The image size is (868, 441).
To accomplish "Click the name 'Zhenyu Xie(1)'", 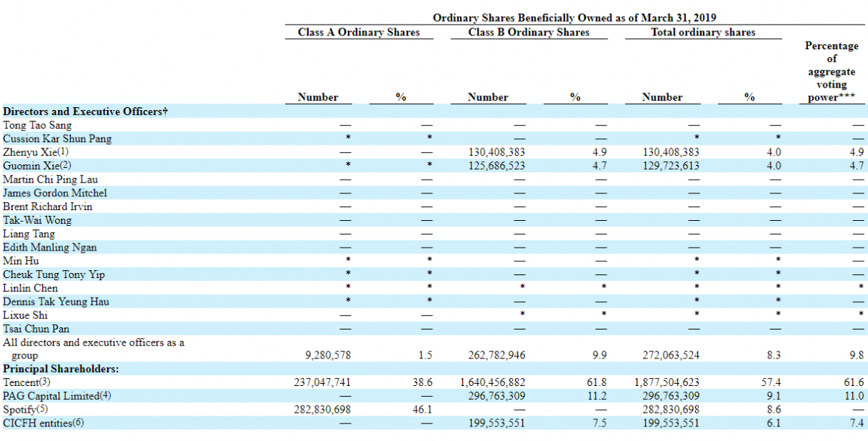I will tap(37, 153).
